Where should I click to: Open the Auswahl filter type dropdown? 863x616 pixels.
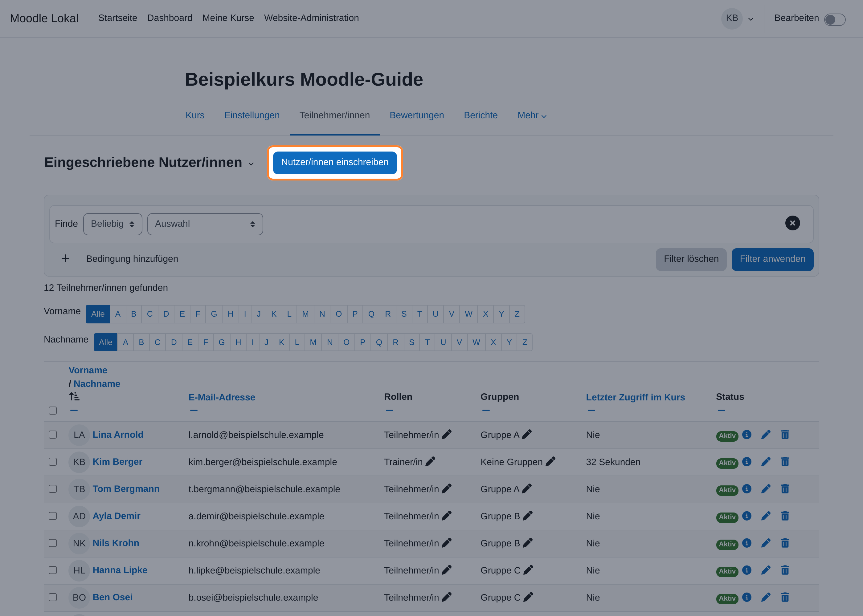(205, 224)
